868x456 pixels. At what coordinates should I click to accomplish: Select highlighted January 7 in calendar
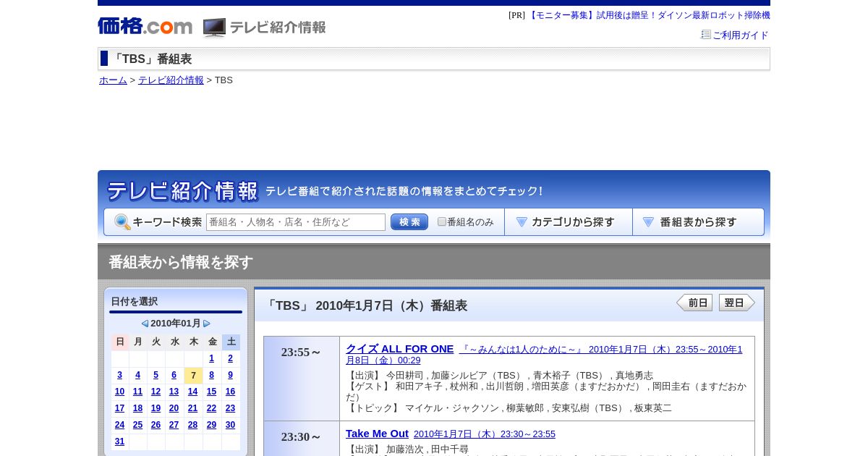coord(193,375)
